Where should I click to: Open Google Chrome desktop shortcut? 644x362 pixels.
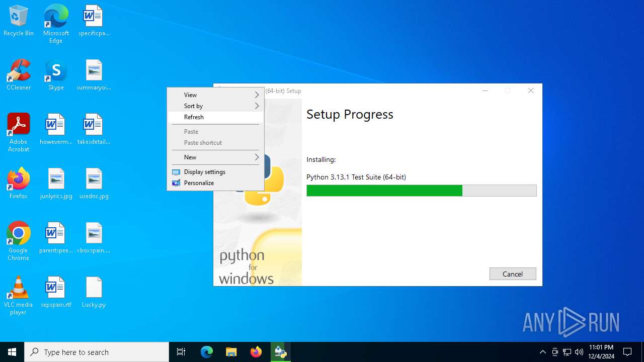tap(19, 241)
